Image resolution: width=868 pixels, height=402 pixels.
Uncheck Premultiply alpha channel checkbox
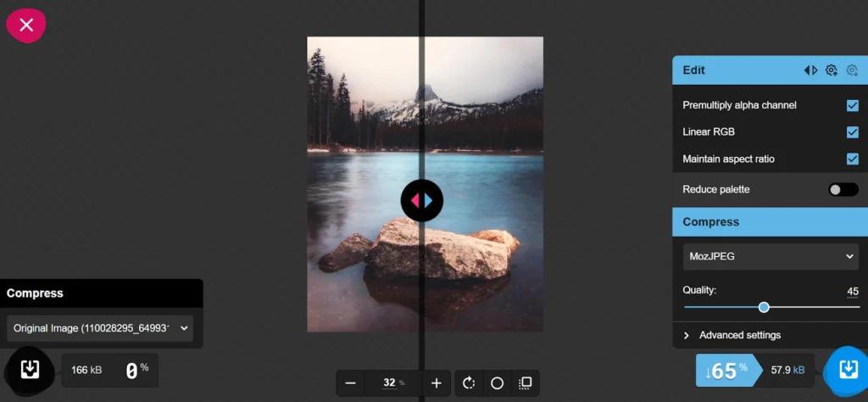(852, 105)
